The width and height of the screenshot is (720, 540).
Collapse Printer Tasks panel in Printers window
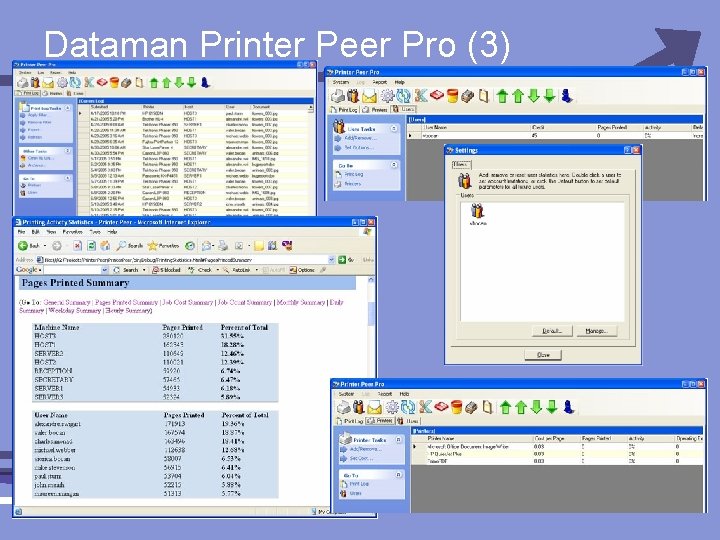[398, 440]
